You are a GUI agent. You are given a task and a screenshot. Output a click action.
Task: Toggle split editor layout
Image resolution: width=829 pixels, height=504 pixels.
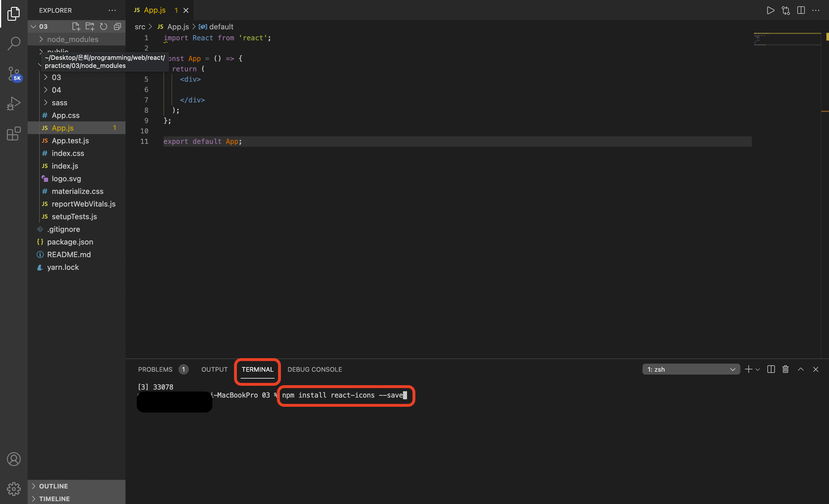tap(801, 10)
